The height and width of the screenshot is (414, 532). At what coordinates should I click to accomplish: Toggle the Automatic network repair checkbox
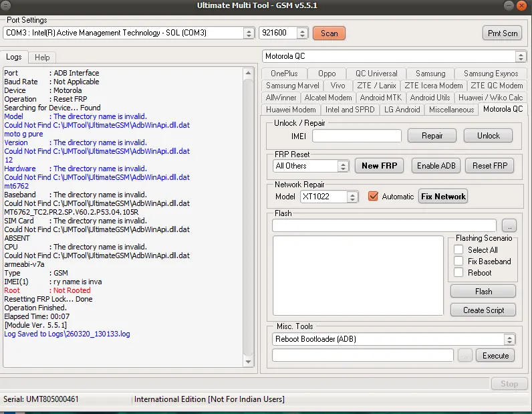373,197
